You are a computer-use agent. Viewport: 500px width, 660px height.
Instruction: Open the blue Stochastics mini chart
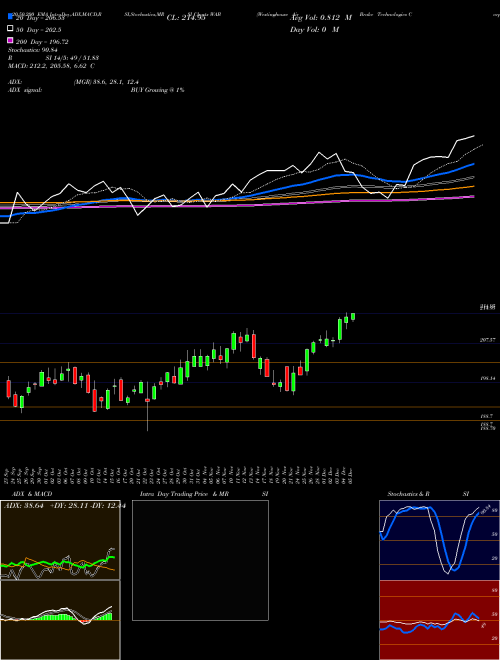pos(439,540)
